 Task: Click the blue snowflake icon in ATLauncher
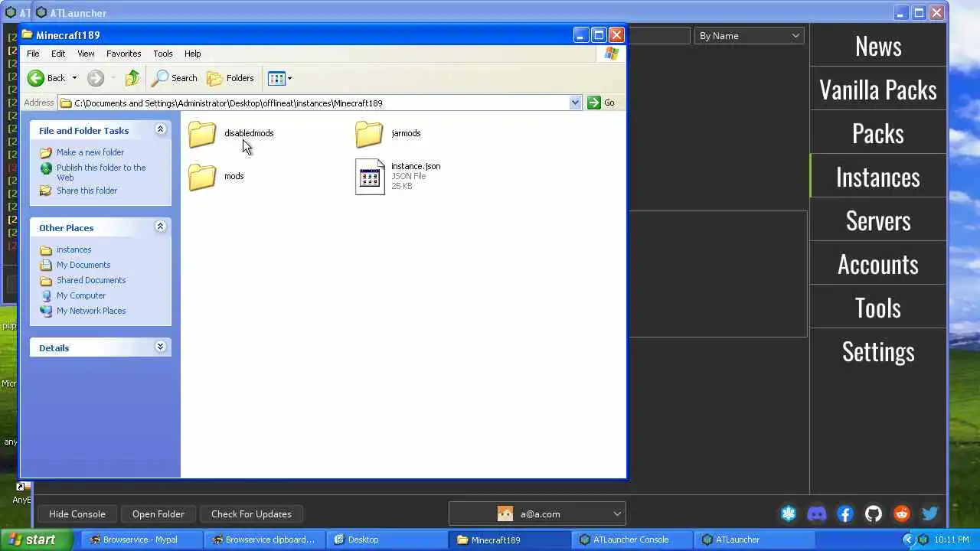coord(789,514)
